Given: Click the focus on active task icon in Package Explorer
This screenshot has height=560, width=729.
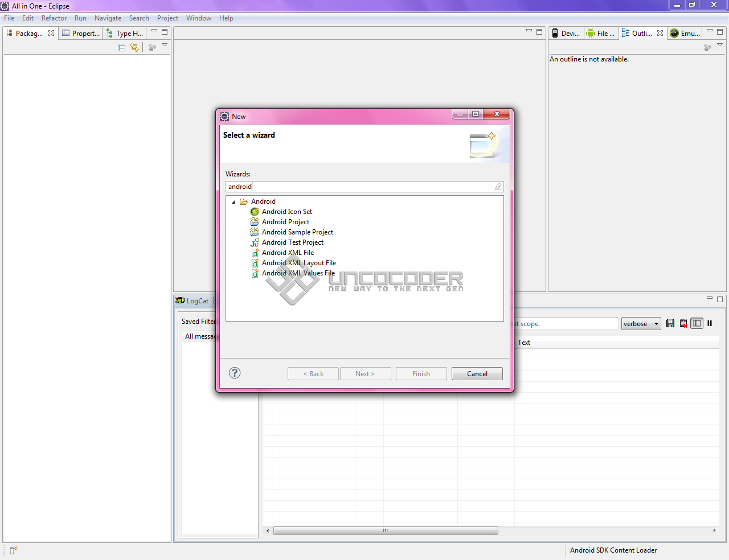Looking at the screenshot, I should [152, 48].
